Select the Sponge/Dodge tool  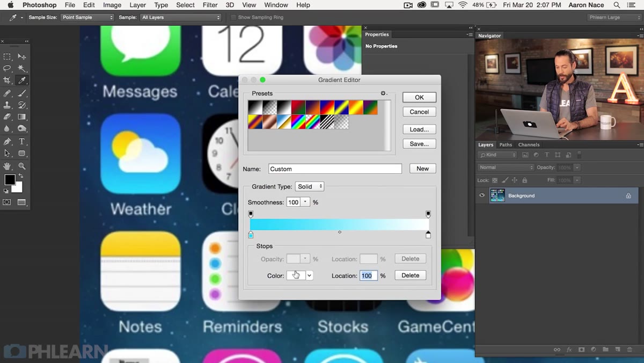tap(22, 128)
